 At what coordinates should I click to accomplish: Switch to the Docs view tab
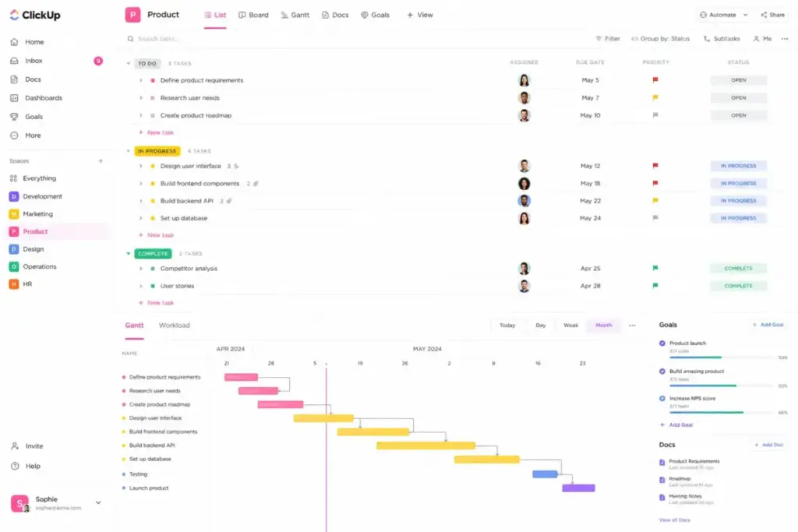tap(335, 15)
